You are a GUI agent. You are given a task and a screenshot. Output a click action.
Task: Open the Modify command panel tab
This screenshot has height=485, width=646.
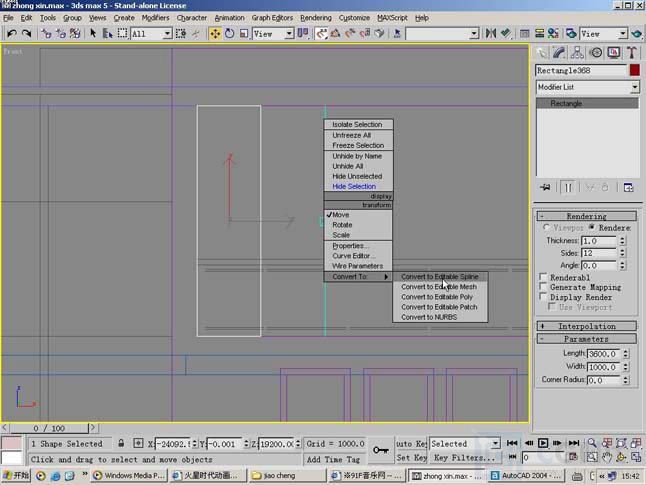pyautogui.click(x=559, y=53)
